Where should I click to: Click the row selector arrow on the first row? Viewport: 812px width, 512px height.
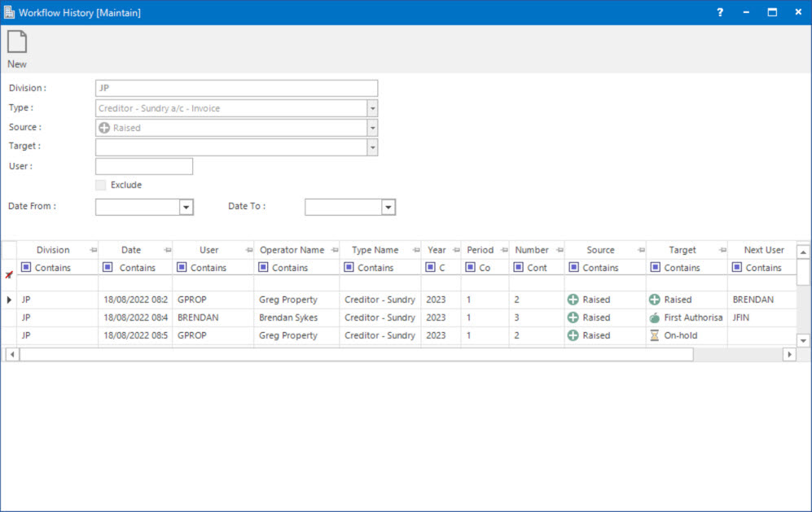(x=9, y=300)
